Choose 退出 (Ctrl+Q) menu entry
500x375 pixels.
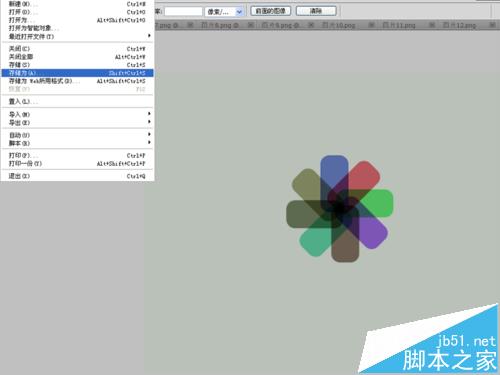[x=77, y=176]
